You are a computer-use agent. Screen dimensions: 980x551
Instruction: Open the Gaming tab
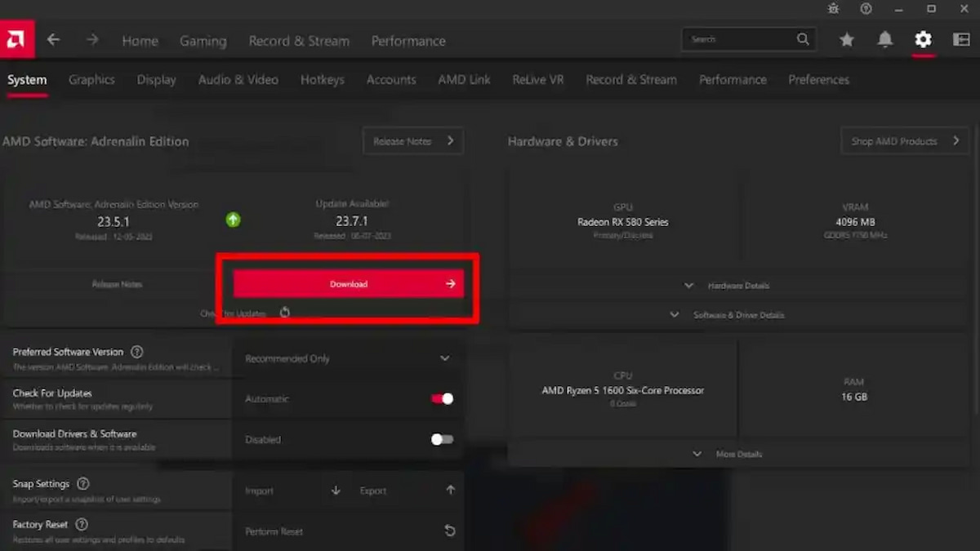pos(203,41)
